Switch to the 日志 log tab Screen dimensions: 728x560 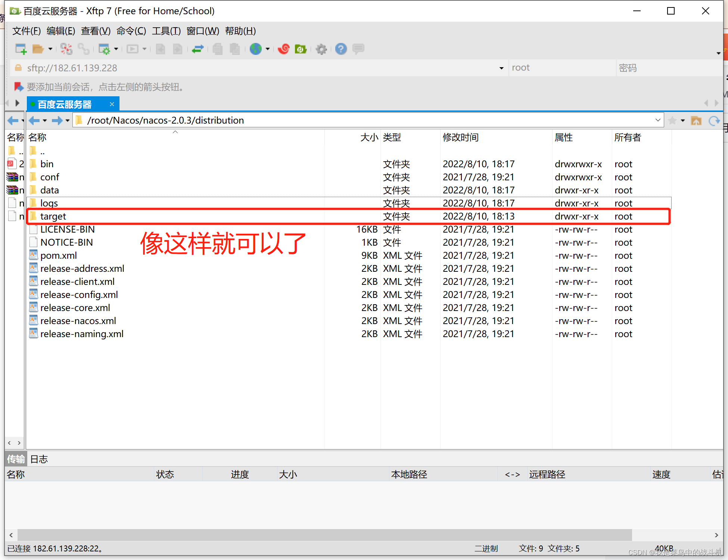[39, 459]
